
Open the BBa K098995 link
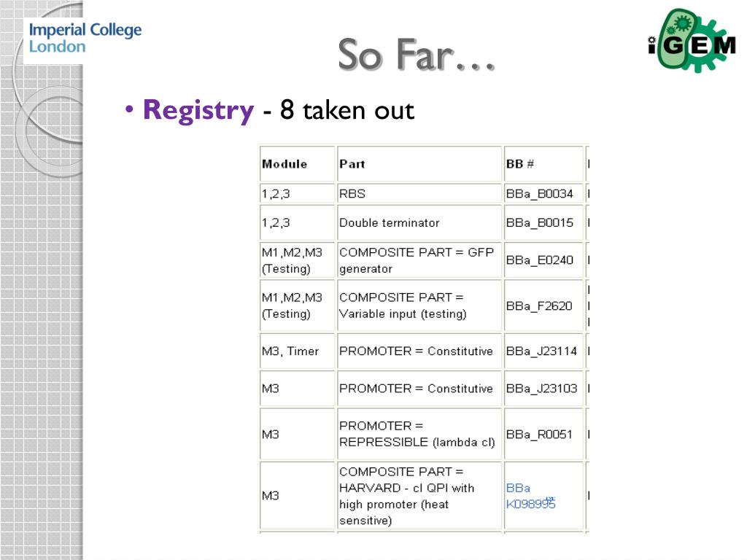(530, 496)
